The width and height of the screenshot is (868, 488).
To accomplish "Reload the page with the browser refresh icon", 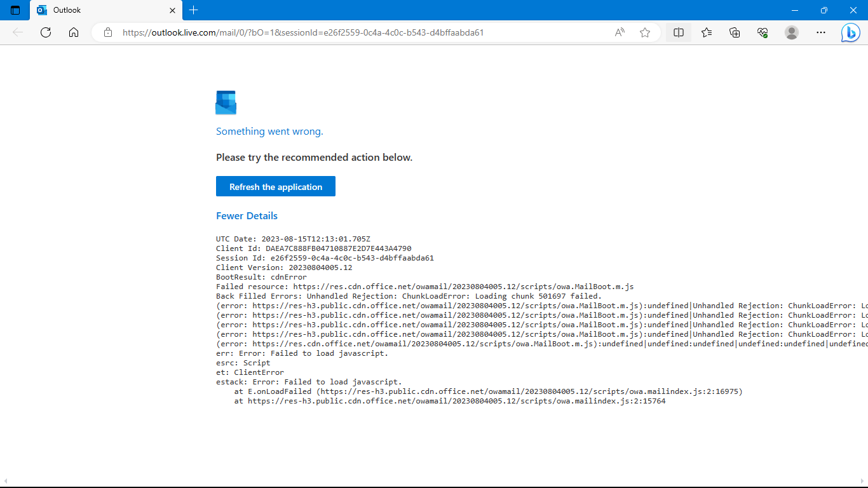I will [46, 32].
